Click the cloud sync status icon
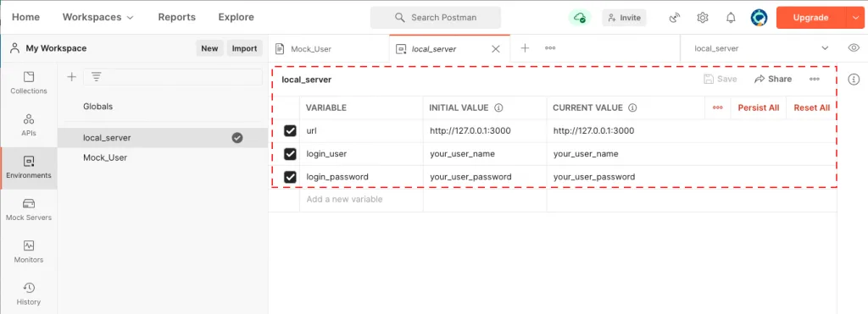This screenshot has height=314, width=868. [580, 18]
